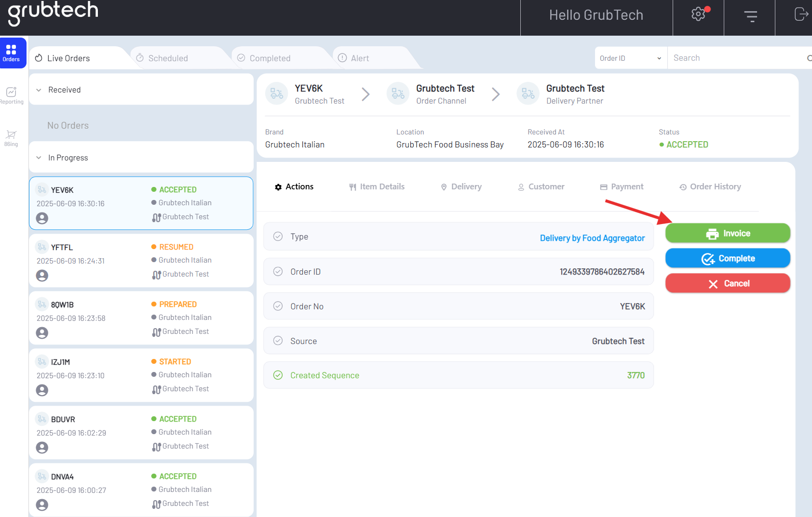Click Source value Grubtech Test
The height and width of the screenshot is (517, 812).
coord(618,341)
